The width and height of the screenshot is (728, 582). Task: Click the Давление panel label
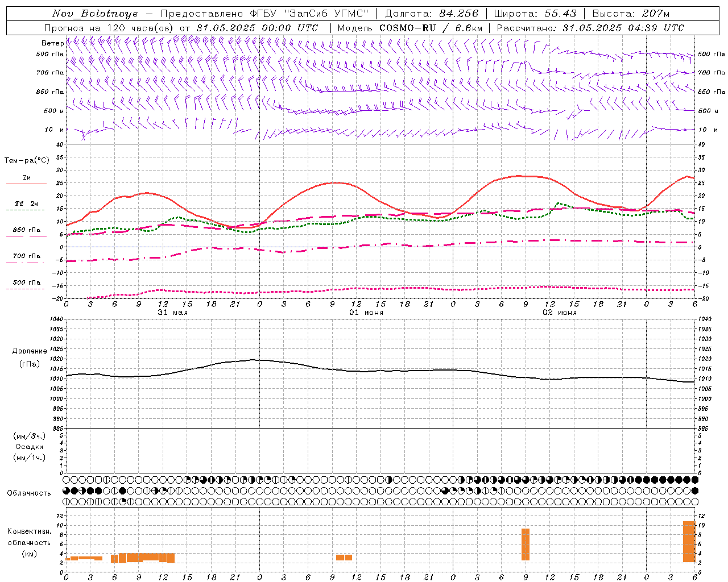tap(30, 351)
